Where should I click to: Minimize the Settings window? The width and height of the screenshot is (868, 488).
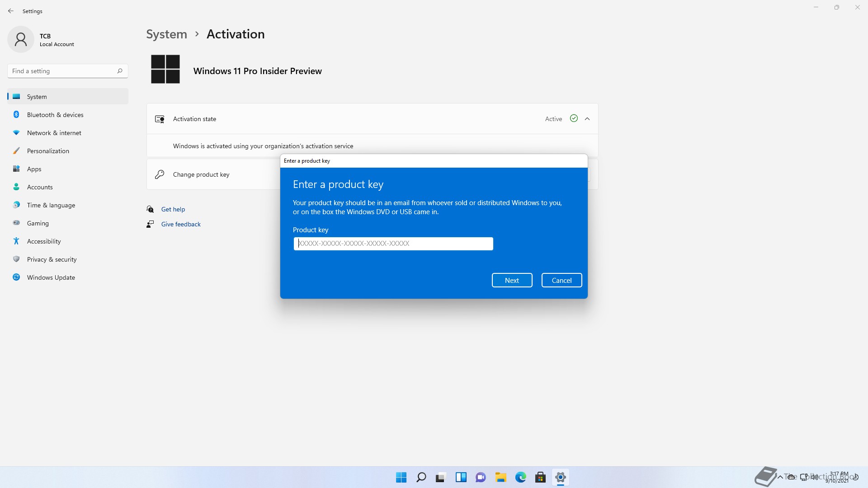pos(816,7)
